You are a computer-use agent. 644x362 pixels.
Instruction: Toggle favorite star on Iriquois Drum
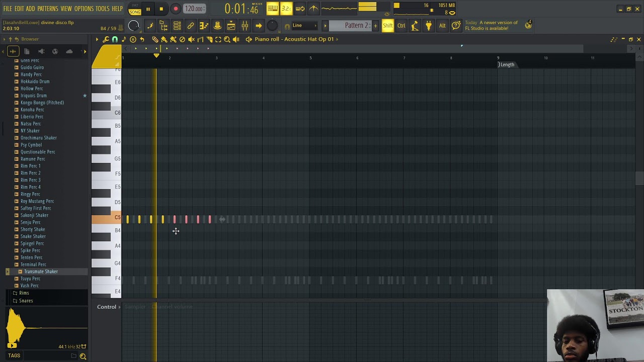[85, 96]
